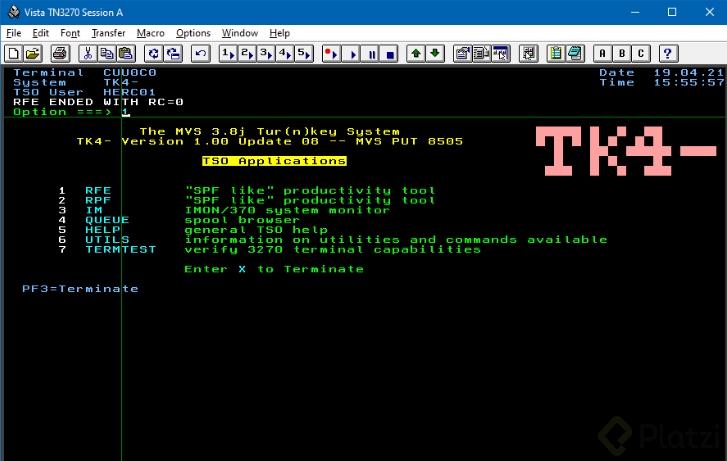Open the Edit menu
Viewport: 727px width, 461px height.
point(40,33)
